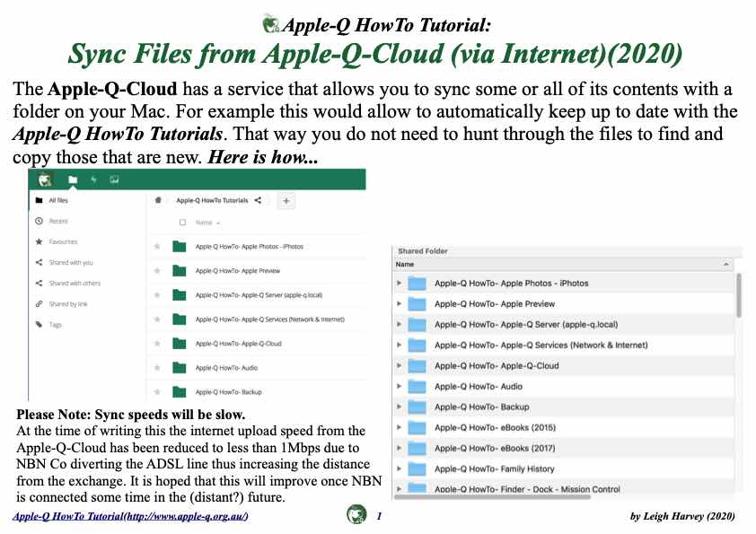Open the Gallery picture icon in the green header
This screenshot has width=756, height=534.
click(114, 179)
